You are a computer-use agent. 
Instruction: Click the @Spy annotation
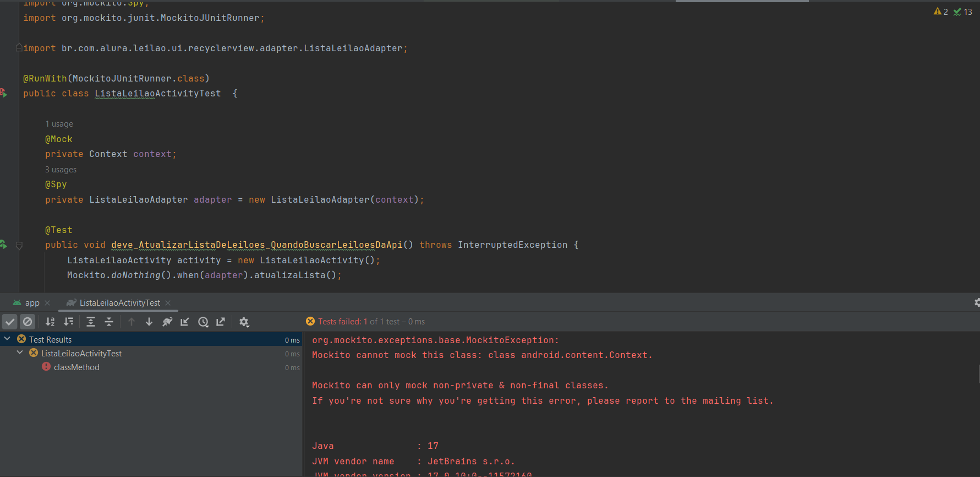click(56, 185)
